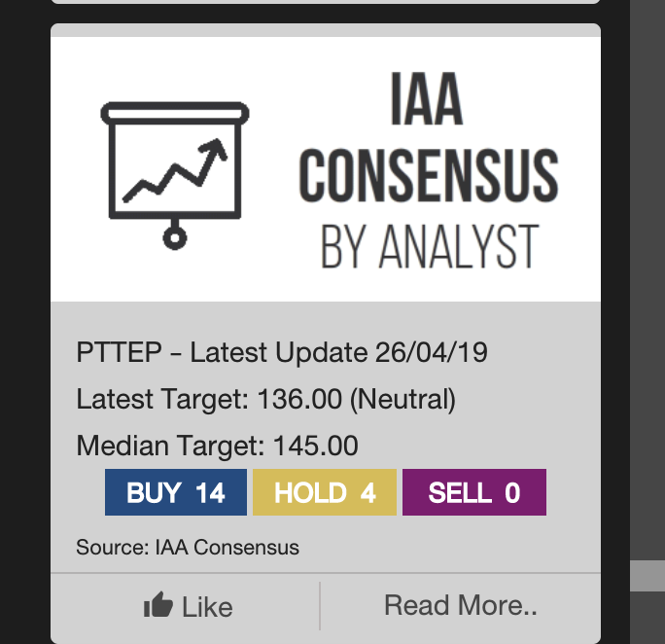Click the 26/04/19 update date
The width and height of the screenshot is (665, 644).
(x=431, y=352)
